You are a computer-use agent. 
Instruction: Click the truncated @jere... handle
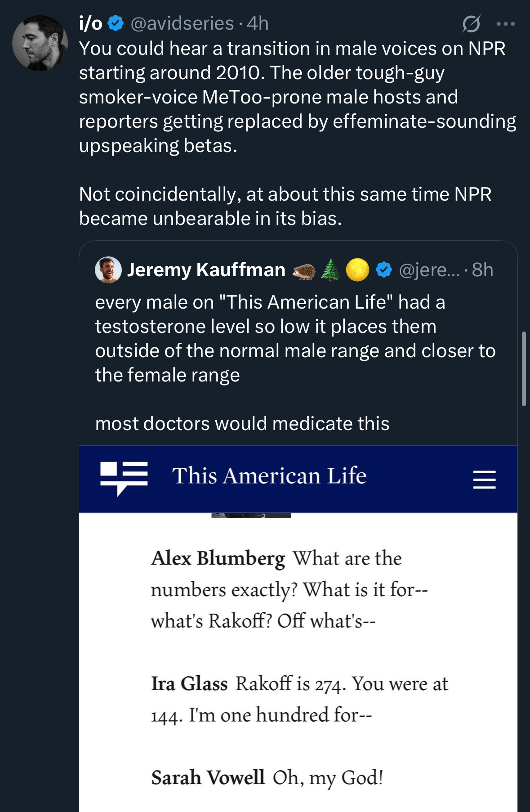(429, 270)
